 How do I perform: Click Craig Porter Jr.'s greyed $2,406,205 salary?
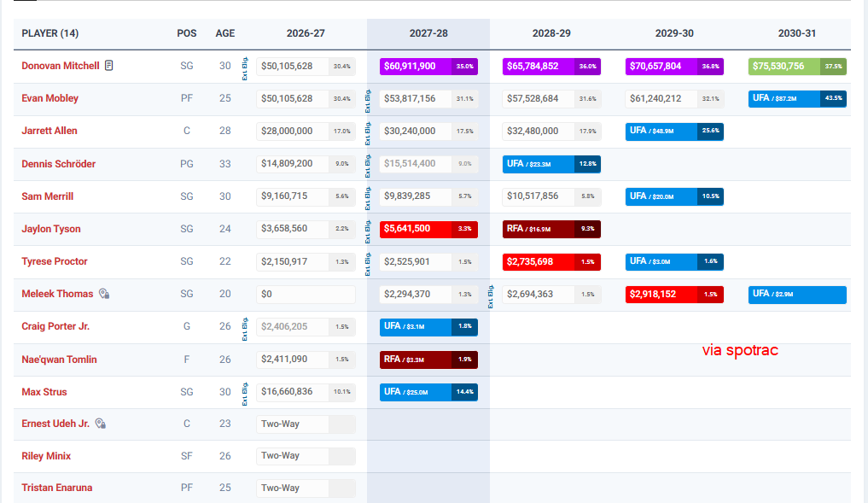[x=306, y=327]
